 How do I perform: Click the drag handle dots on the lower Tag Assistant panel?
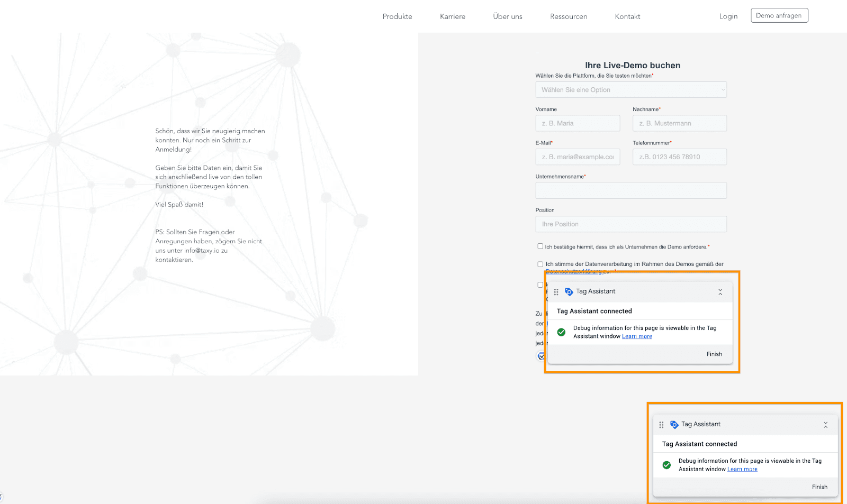click(x=661, y=424)
